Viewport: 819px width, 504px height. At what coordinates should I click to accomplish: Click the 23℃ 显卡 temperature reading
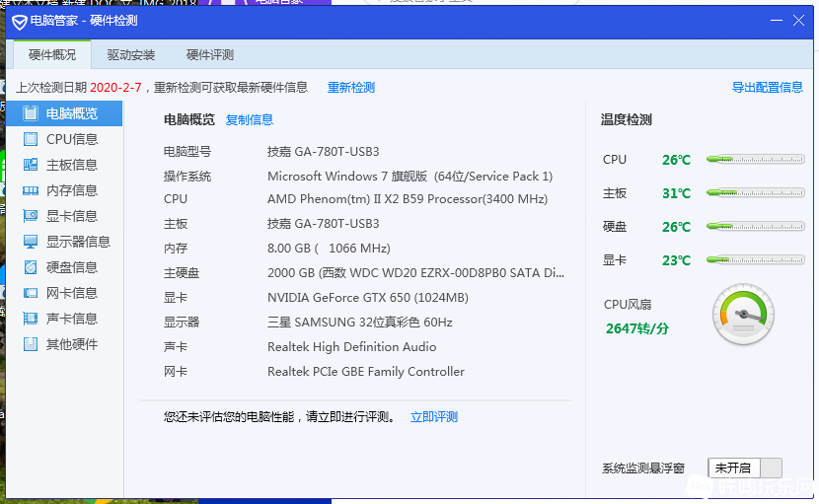[676, 260]
